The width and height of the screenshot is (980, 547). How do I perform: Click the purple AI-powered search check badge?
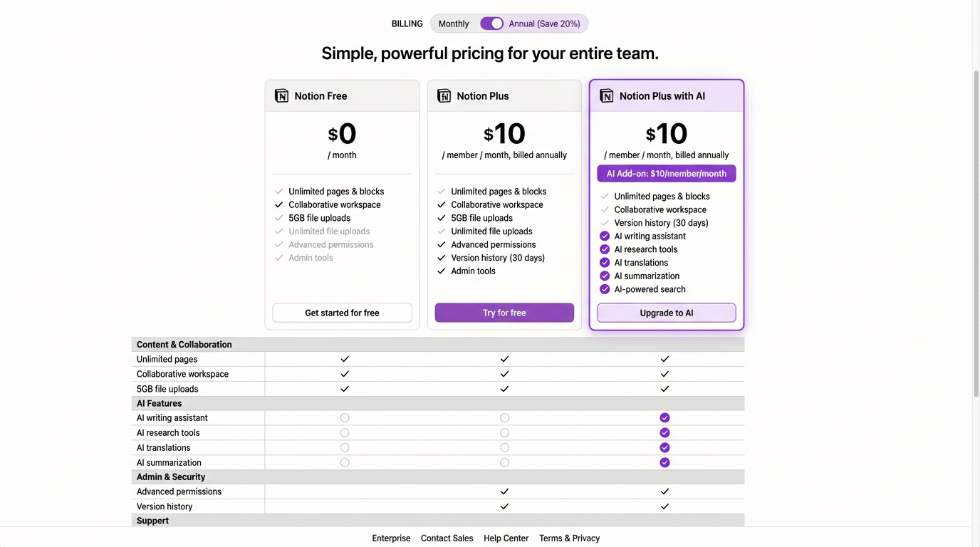coord(604,288)
